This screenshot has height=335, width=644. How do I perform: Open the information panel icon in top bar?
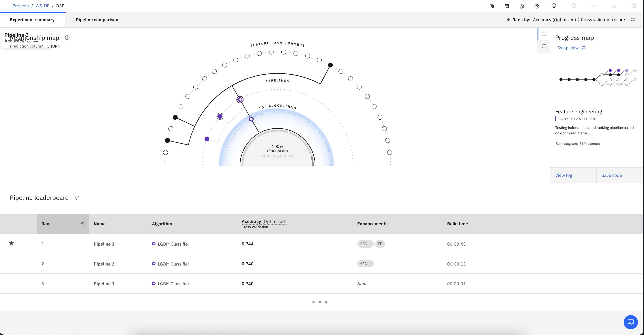coord(554,6)
